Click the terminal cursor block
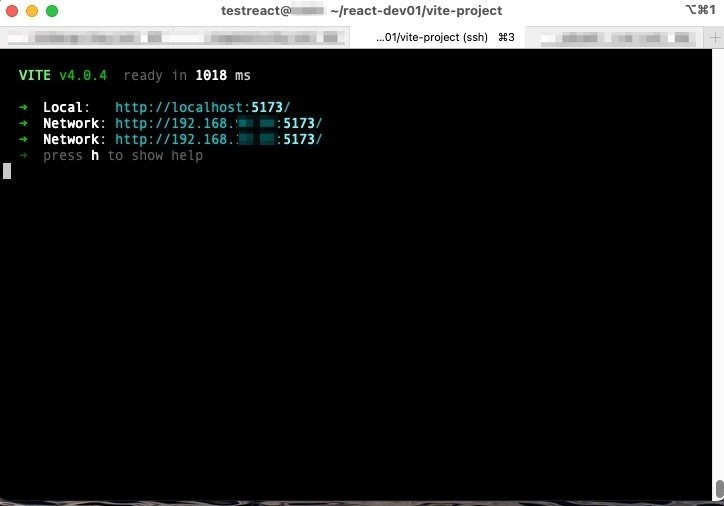 (7, 171)
